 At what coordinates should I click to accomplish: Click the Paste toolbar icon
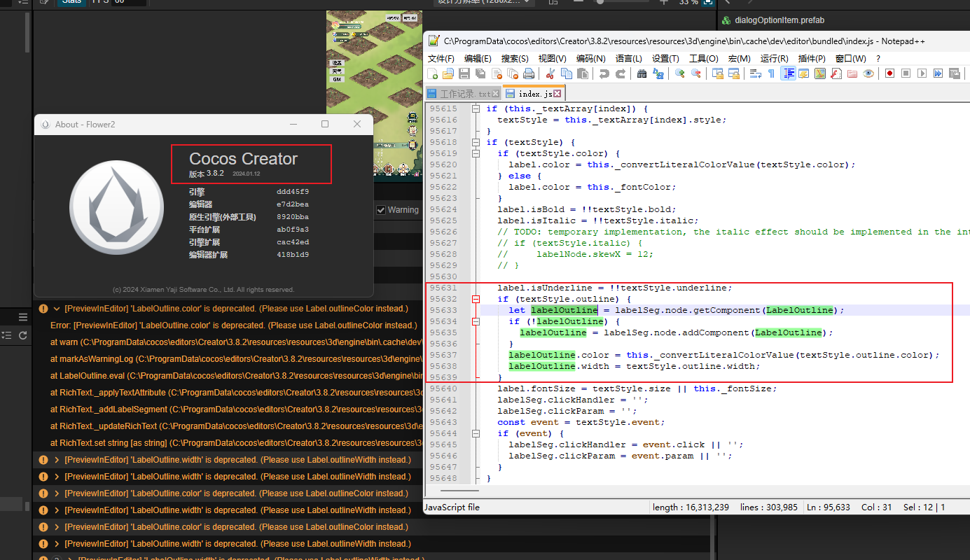coord(583,73)
